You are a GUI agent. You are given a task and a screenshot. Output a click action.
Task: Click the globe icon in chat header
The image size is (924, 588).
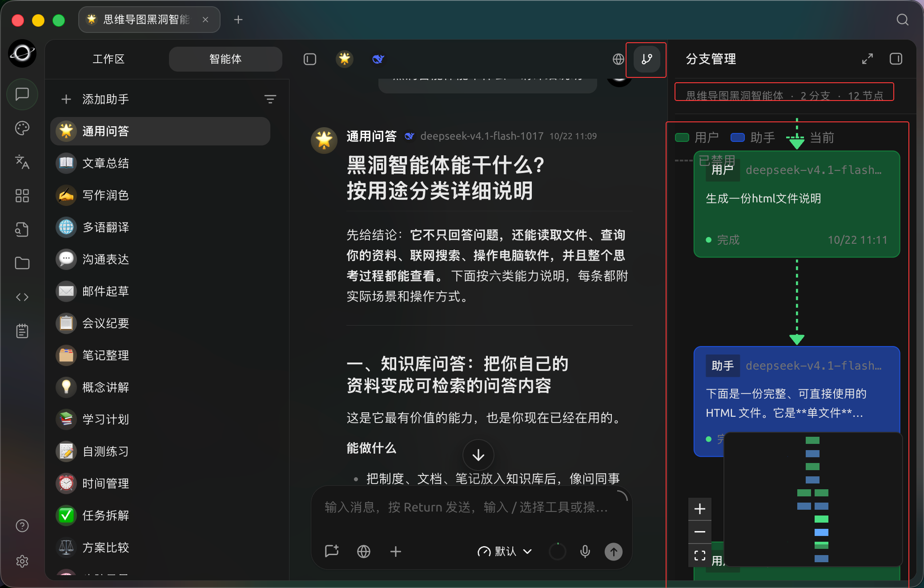point(618,59)
